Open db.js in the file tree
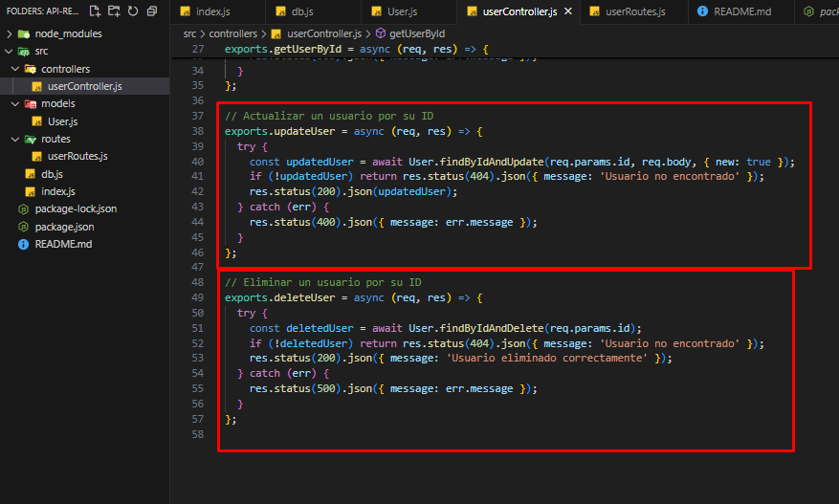 [x=84, y=174]
